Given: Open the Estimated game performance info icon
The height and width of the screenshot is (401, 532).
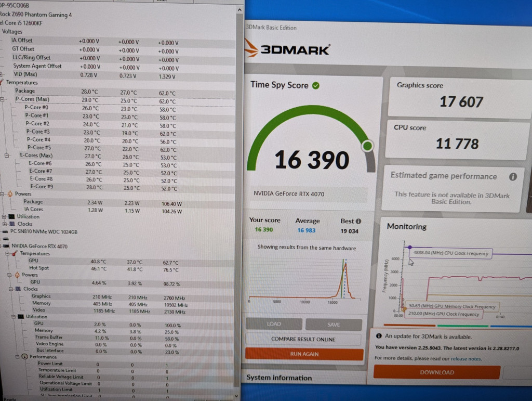Looking at the screenshot, I should tap(513, 176).
